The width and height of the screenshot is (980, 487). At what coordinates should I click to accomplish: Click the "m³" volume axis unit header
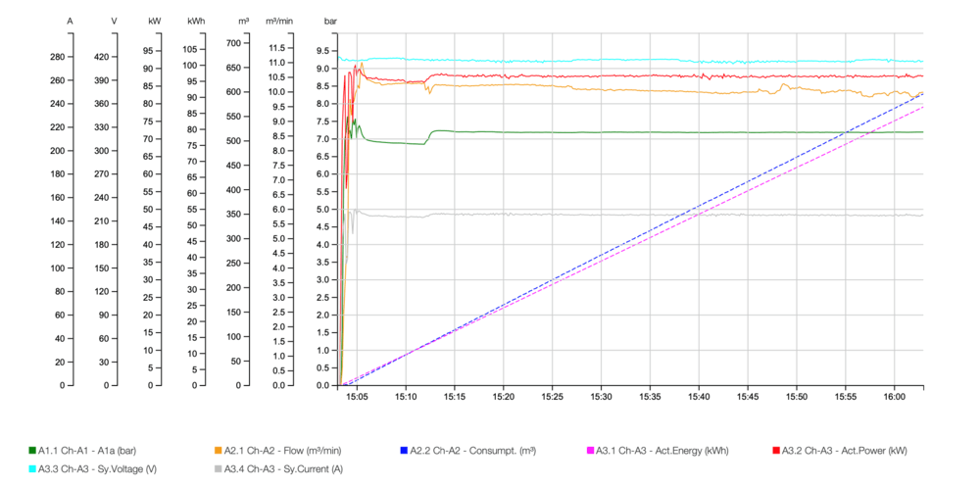tap(242, 21)
